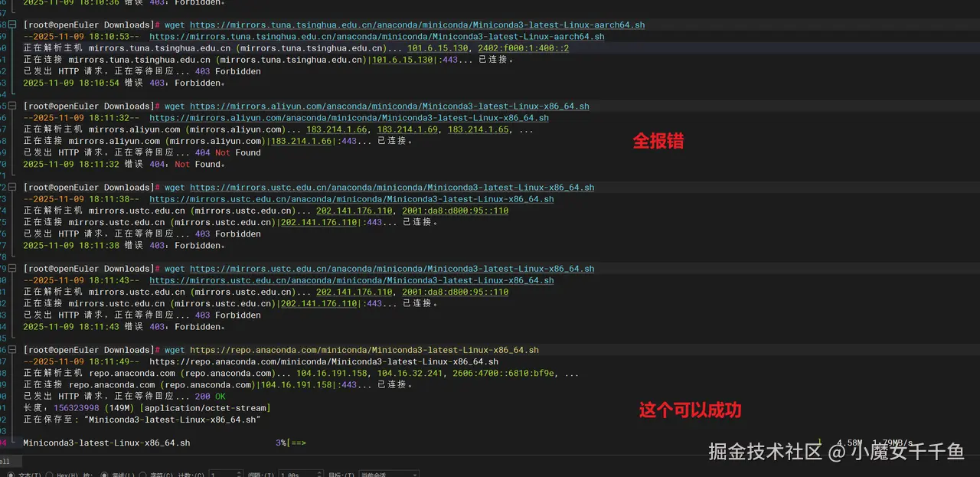
Task: Click IP 183.214.1.66 on the 正在连接 aliyun line
Action: 301,141
